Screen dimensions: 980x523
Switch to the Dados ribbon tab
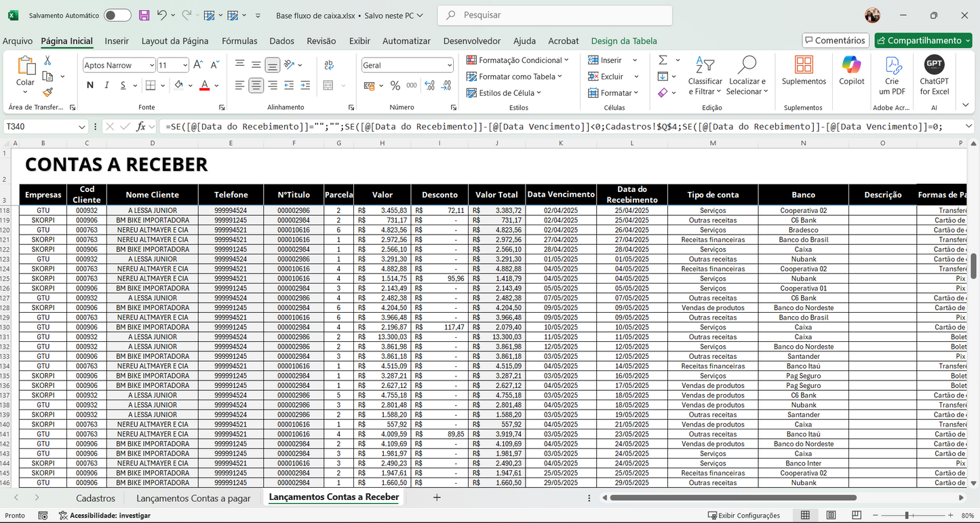click(281, 41)
